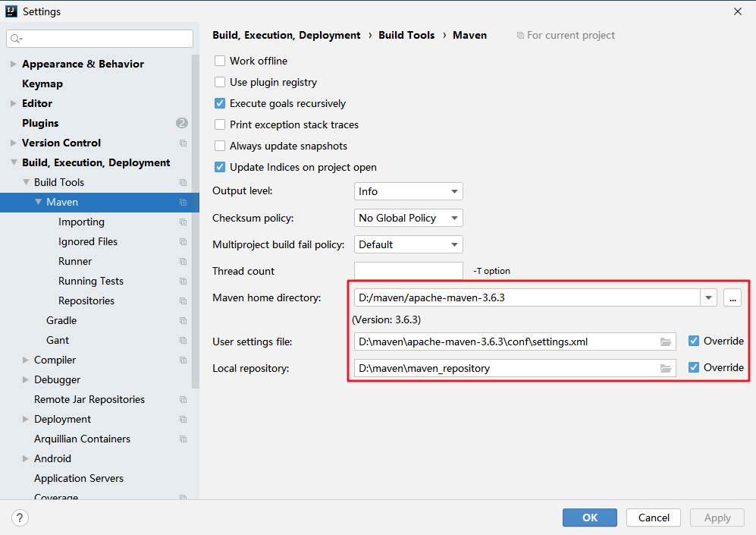This screenshot has width=756, height=535.
Task: Click Build Tools in the breadcrumb trail
Action: pyautogui.click(x=406, y=35)
